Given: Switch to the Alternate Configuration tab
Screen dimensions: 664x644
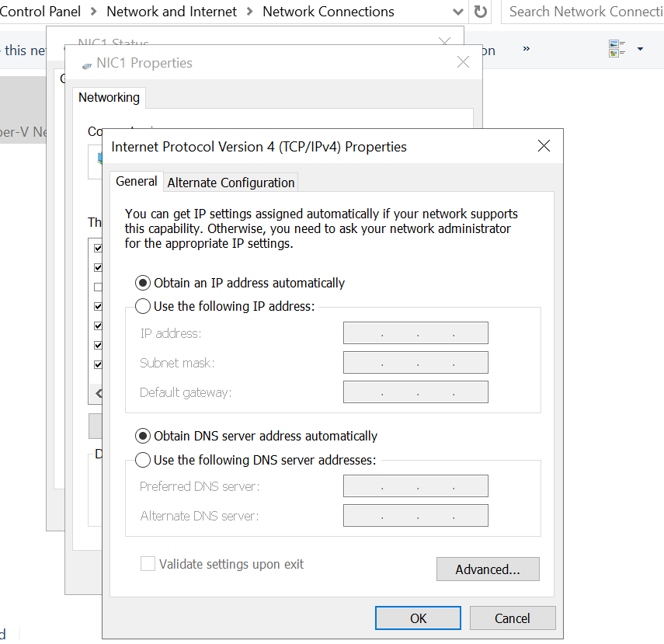Looking at the screenshot, I should click(x=230, y=182).
